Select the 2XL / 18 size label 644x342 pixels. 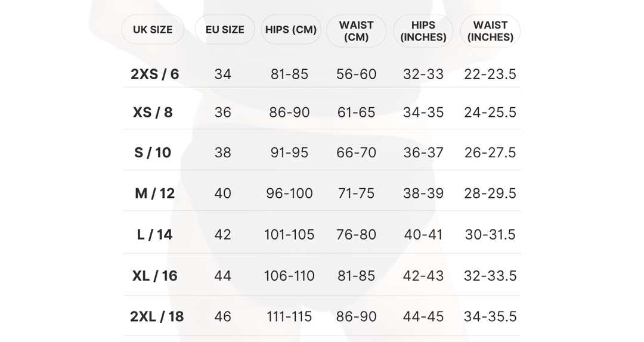(x=157, y=316)
